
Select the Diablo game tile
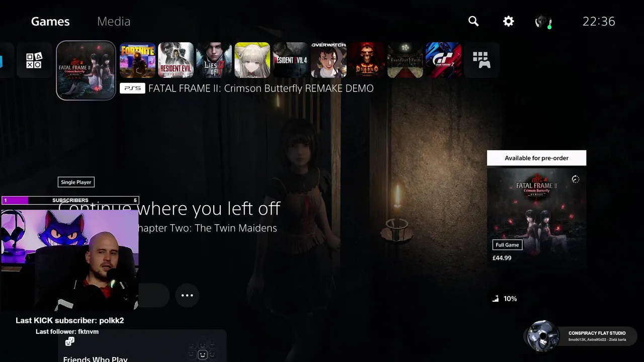click(367, 60)
